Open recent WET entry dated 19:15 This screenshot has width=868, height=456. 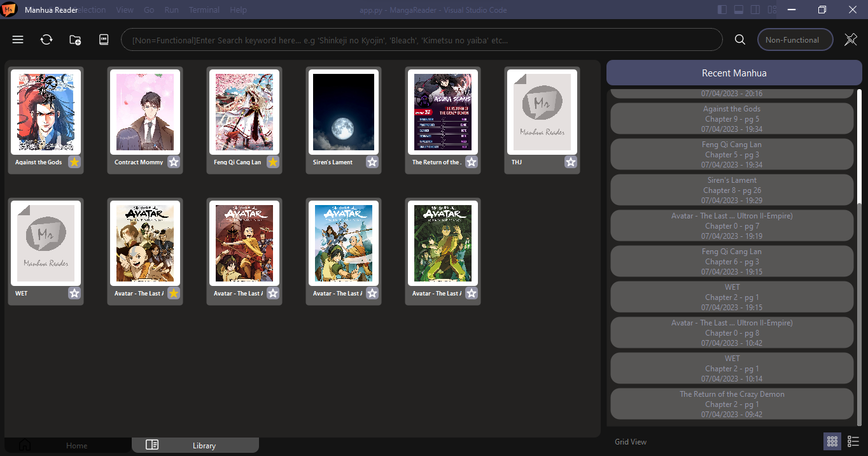click(732, 297)
